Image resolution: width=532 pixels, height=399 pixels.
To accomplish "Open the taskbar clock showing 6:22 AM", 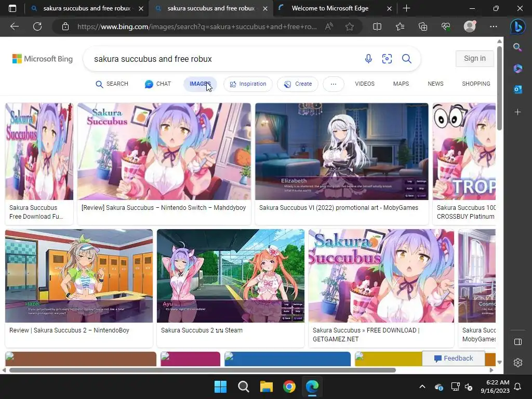I will click(495, 387).
